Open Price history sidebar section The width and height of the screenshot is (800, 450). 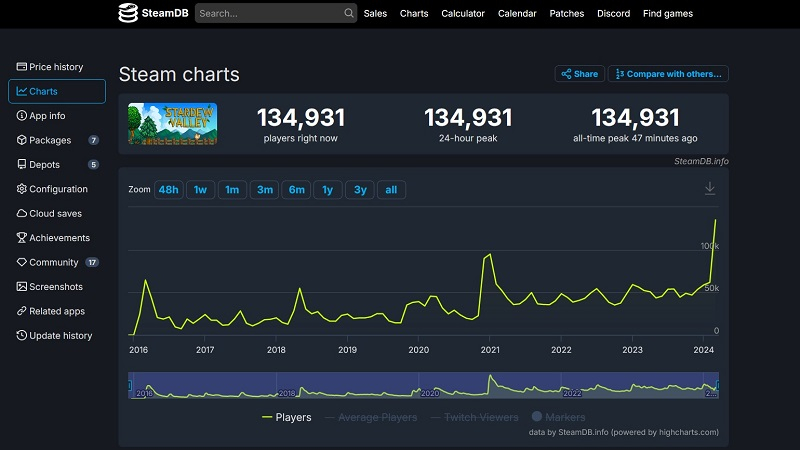coord(57,67)
